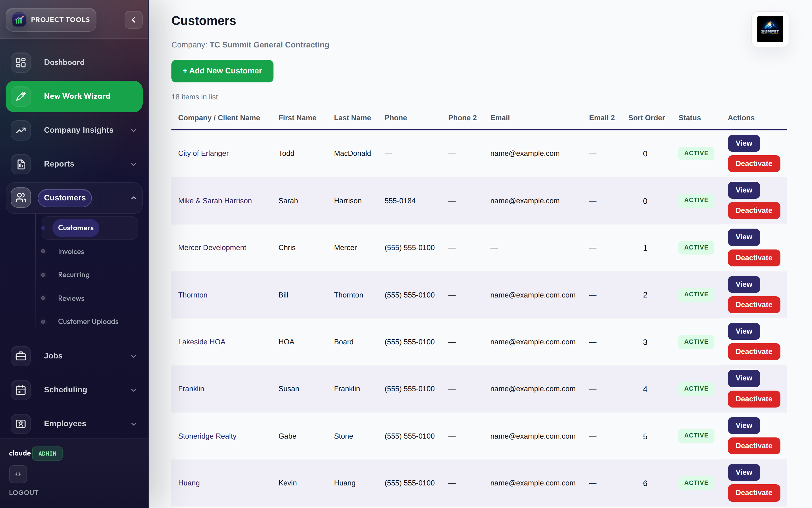Open the City of Erlanger link

(203, 154)
